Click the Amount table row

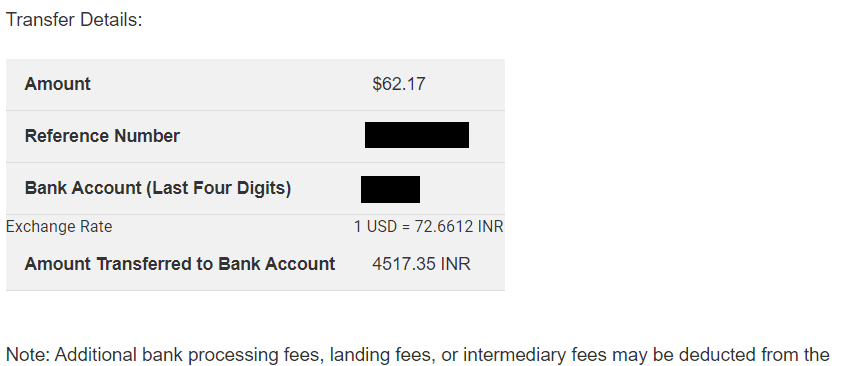[255, 85]
